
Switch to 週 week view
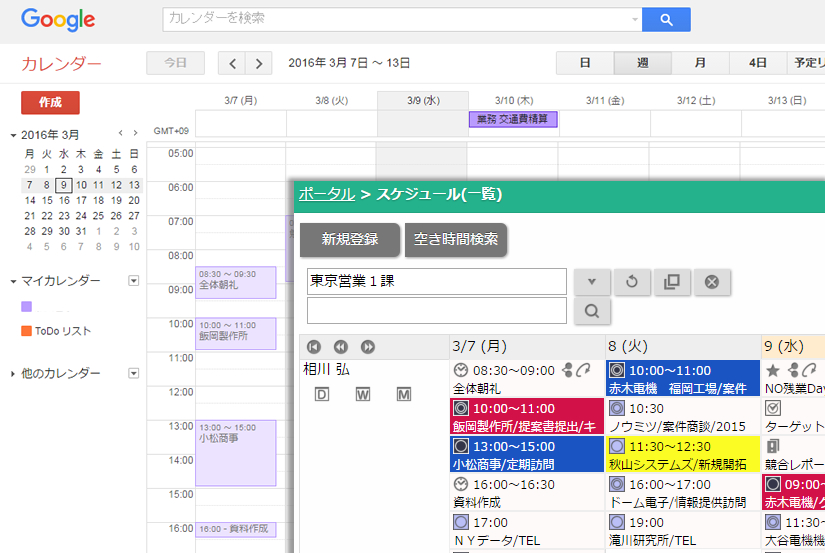pos(642,63)
